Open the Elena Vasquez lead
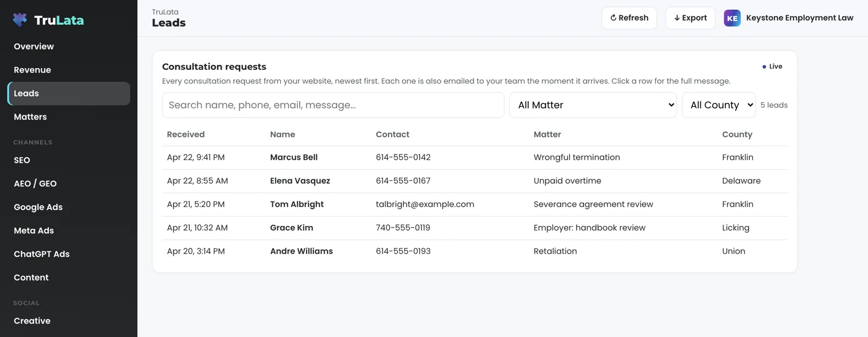 (x=475, y=181)
